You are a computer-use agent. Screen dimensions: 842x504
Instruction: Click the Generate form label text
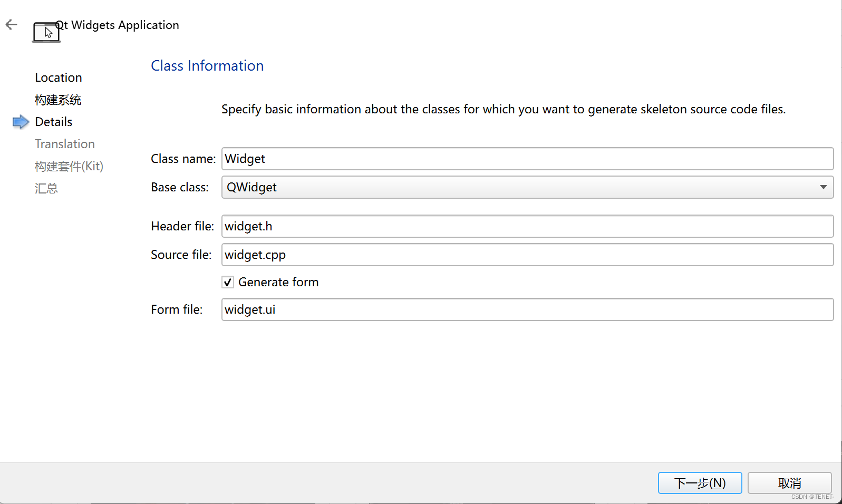(x=278, y=282)
